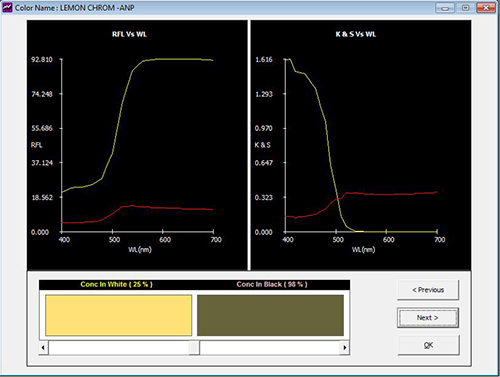This screenshot has width=500, height=377.
Task: Click the scrollbar track right of the thumb
Action: pos(270,348)
